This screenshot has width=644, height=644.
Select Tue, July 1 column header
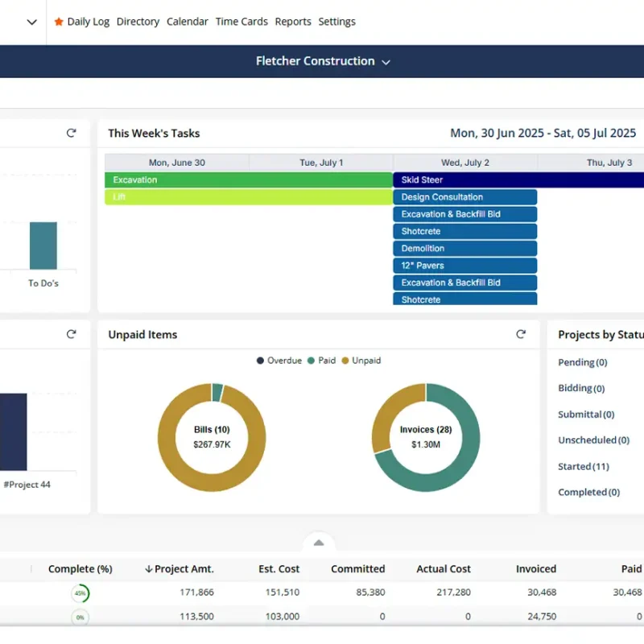(x=321, y=163)
